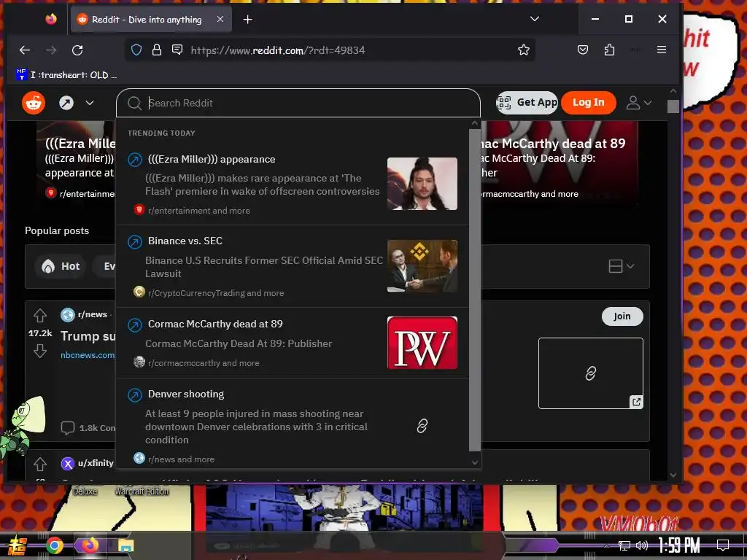This screenshot has width=747, height=560.
Task: Close the Reddit - Dive into anything tab
Action: coord(220,19)
